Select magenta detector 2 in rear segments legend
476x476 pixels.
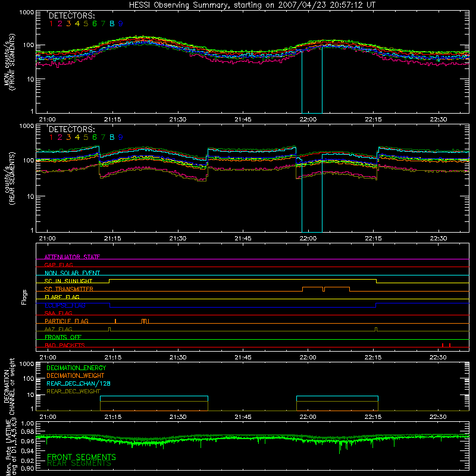(x=60, y=137)
